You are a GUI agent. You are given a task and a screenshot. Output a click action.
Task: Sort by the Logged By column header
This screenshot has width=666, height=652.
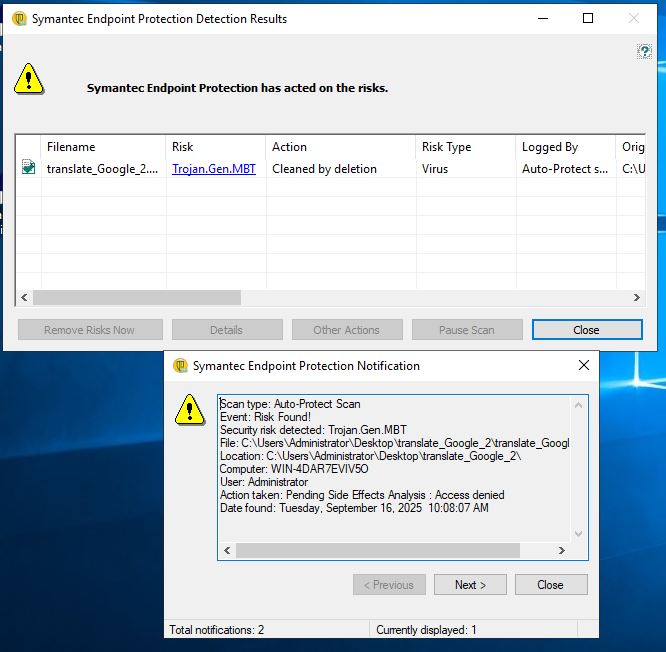pyautogui.click(x=566, y=147)
